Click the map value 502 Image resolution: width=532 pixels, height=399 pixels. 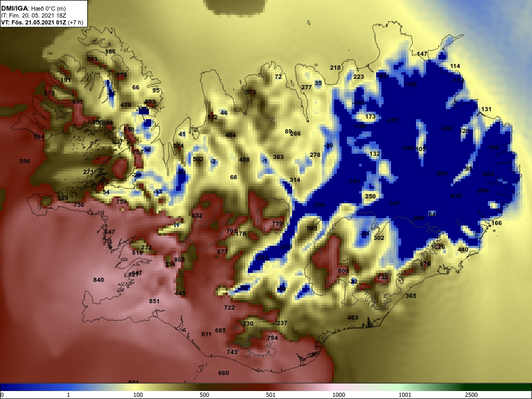(x=198, y=159)
